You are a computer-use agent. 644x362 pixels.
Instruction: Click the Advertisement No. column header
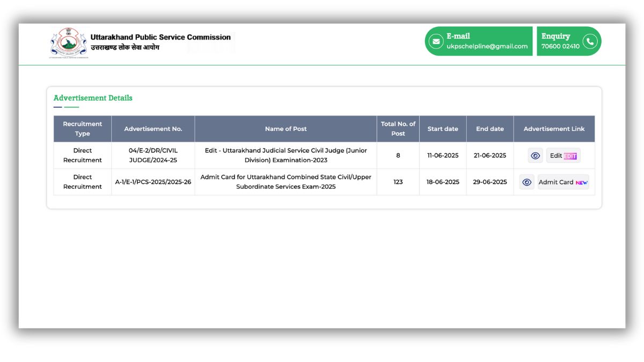tap(153, 129)
